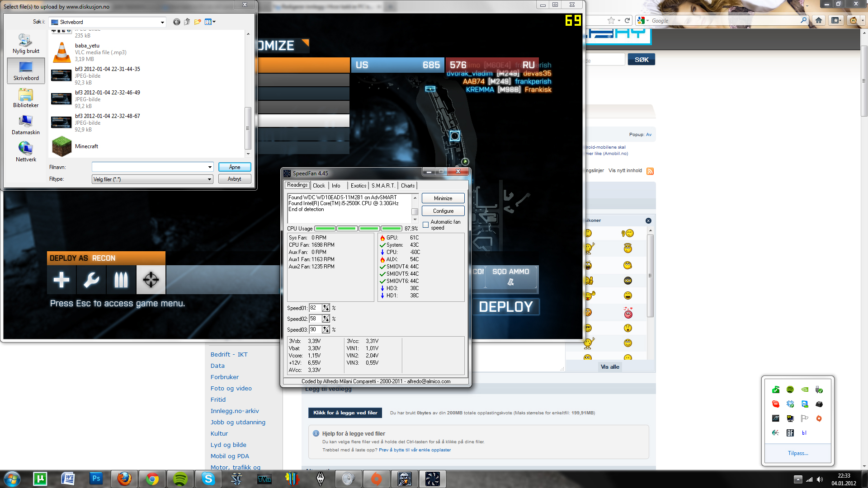Go back in the upload dialog
The height and width of the screenshot is (488, 868).
176,22
